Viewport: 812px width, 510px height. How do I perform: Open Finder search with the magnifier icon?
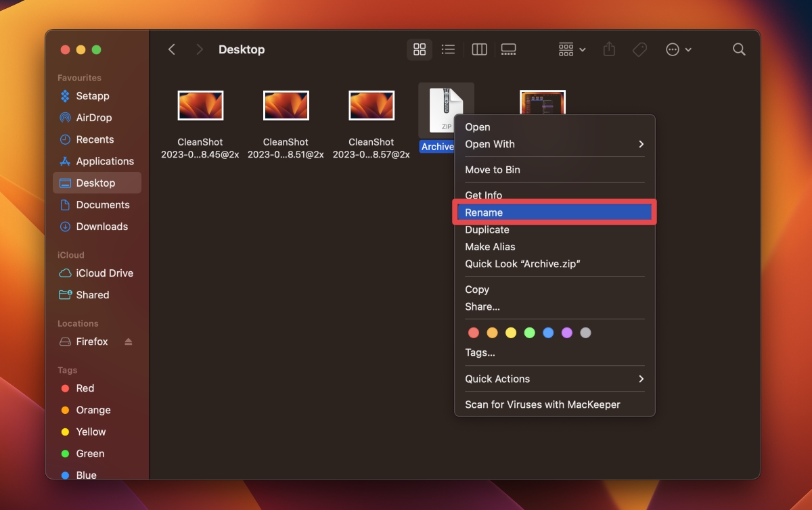739,49
